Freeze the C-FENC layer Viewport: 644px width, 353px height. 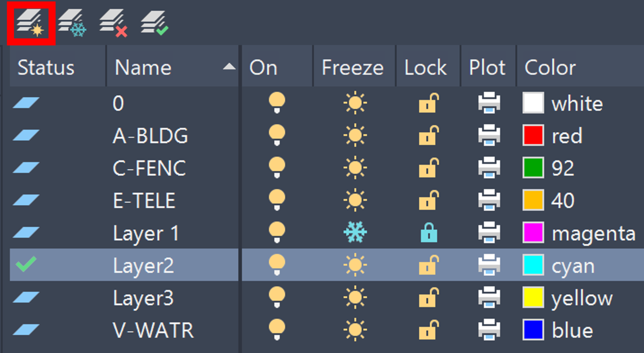pyautogui.click(x=354, y=167)
